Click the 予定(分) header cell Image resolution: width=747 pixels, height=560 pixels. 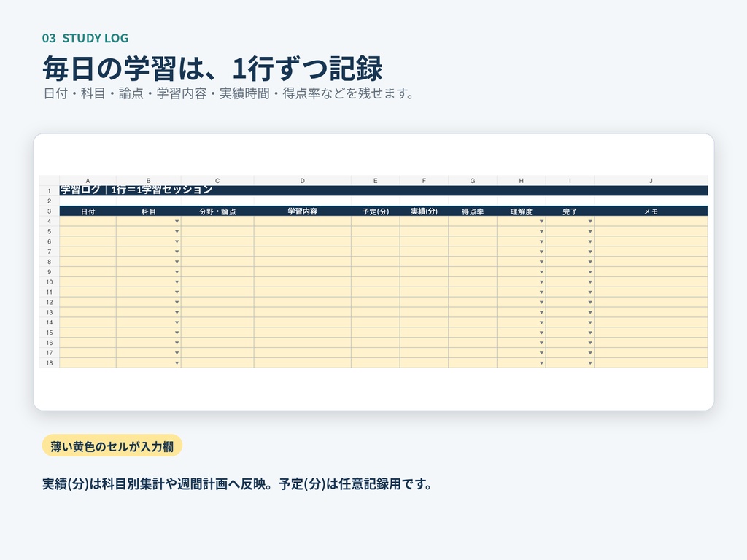(376, 211)
